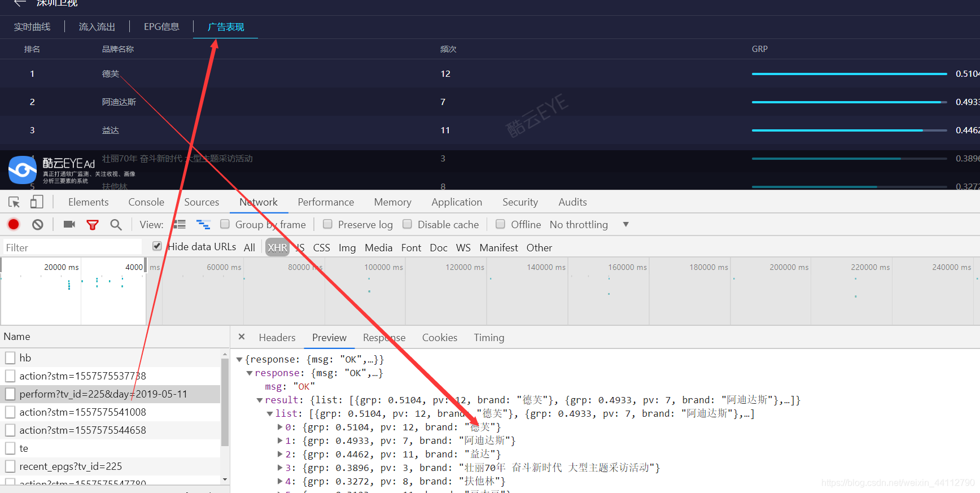The width and height of the screenshot is (980, 493).
Task: Click the network Filter text field
Action: tap(71, 247)
